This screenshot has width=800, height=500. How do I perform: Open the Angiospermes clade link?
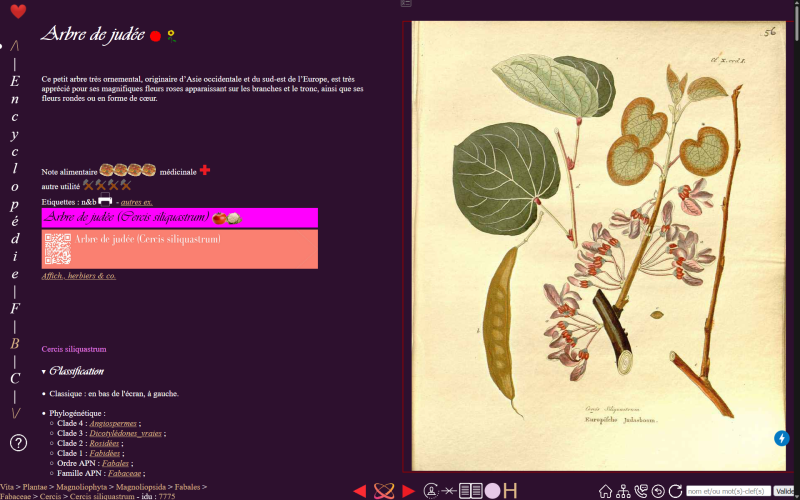point(113,423)
